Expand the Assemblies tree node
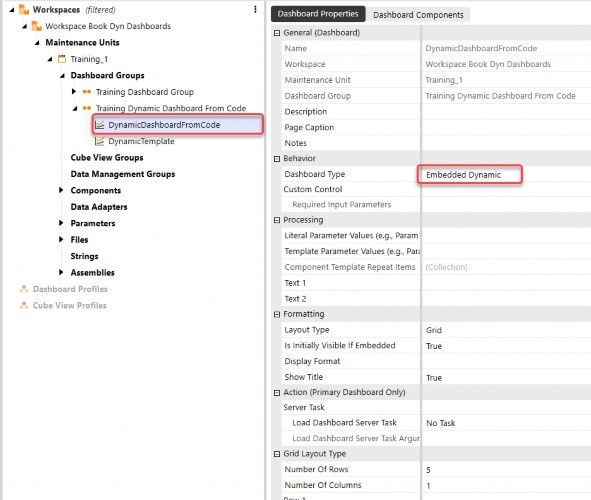 click(61, 272)
